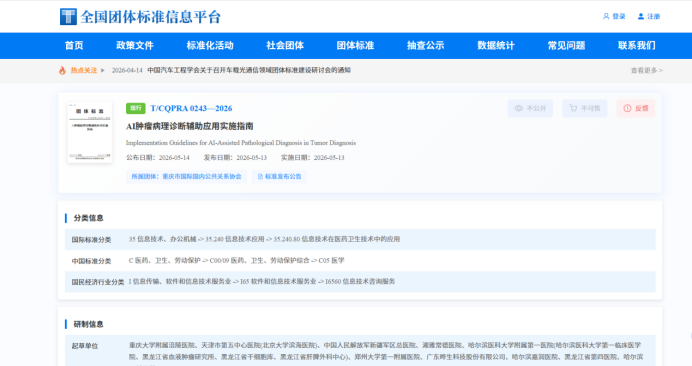Image resolution: width=692 pixels, height=366 pixels.
Task: Open the 联系我们 menu
Action: (x=636, y=45)
